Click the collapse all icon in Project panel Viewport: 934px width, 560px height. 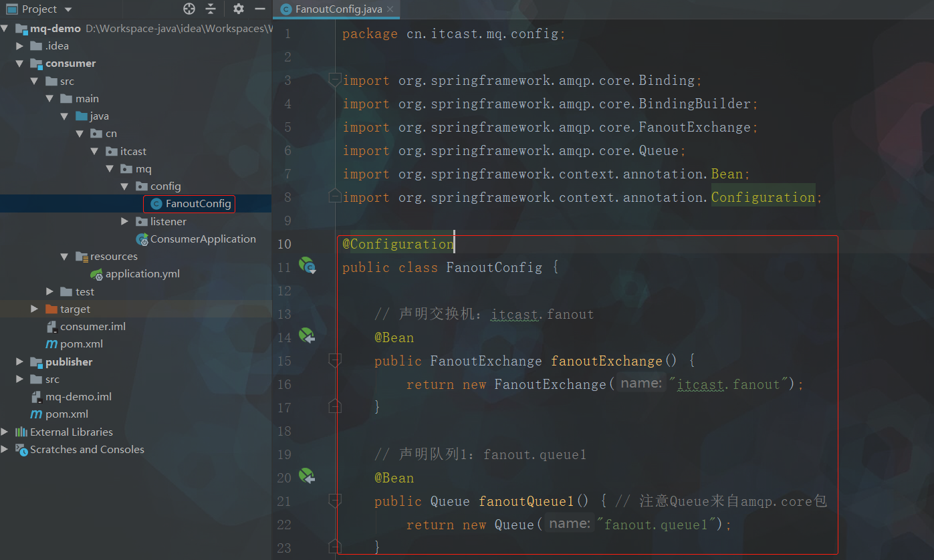(211, 9)
